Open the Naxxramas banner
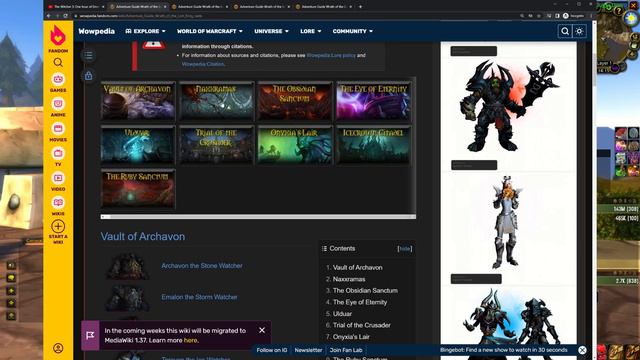 click(216, 101)
